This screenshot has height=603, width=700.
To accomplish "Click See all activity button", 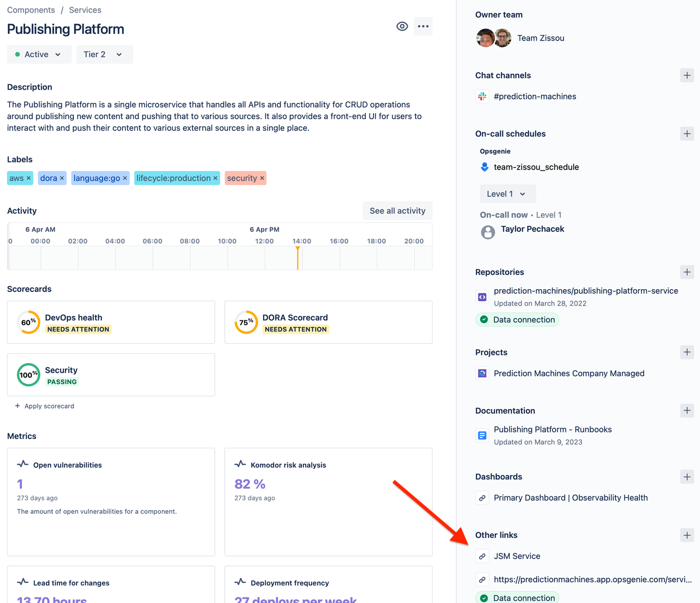I will [398, 211].
